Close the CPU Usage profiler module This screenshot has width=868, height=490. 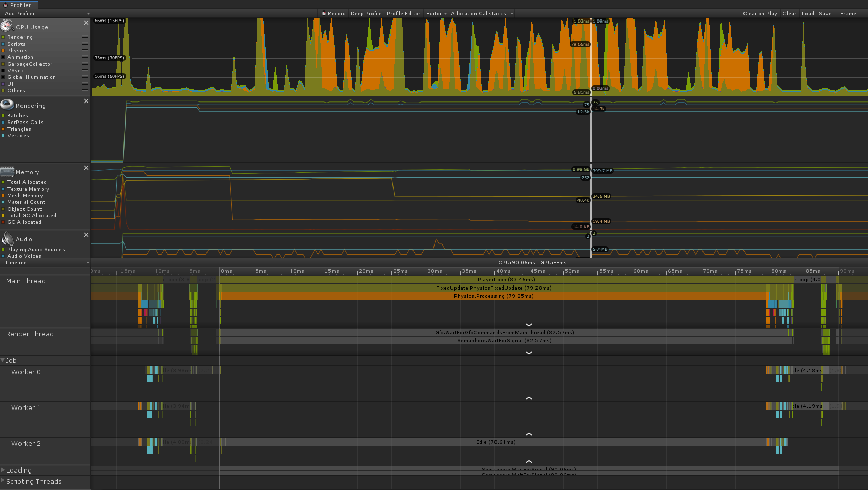(86, 23)
